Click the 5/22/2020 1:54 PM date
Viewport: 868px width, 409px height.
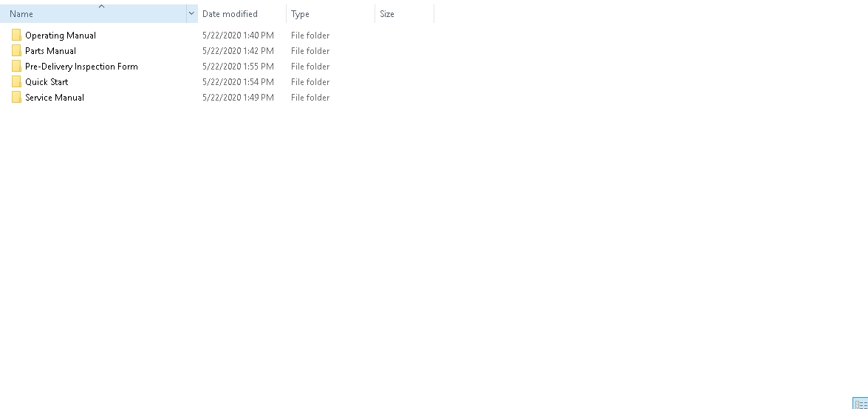pyautogui.click(x=238, y=82)
